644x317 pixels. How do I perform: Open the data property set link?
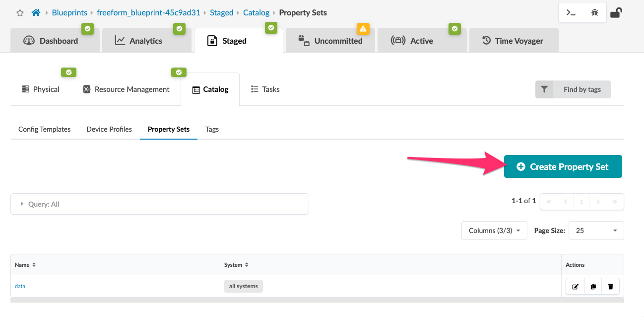pyautogui.click(x=20, y=286)
